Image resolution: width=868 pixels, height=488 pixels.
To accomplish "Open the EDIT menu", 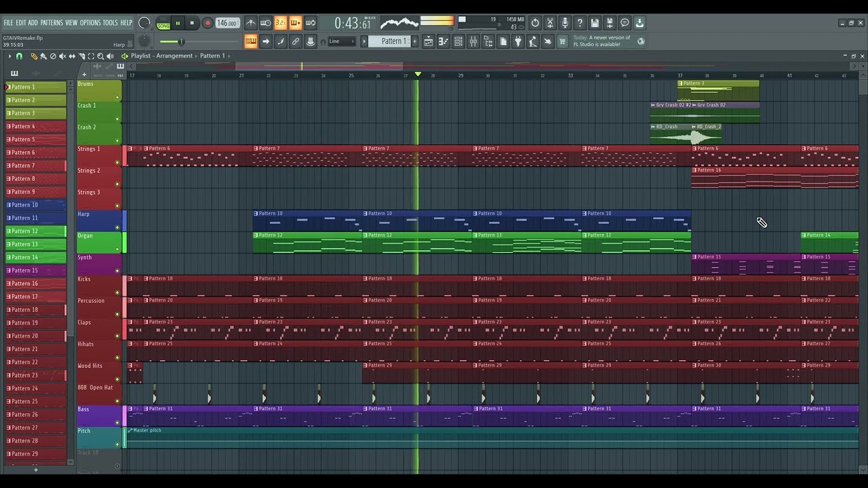I will coord(21,23).
